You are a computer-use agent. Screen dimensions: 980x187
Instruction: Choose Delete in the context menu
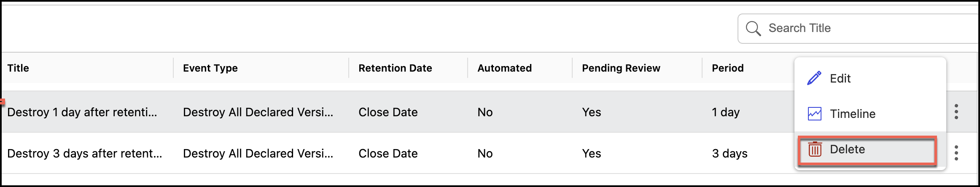847,150
